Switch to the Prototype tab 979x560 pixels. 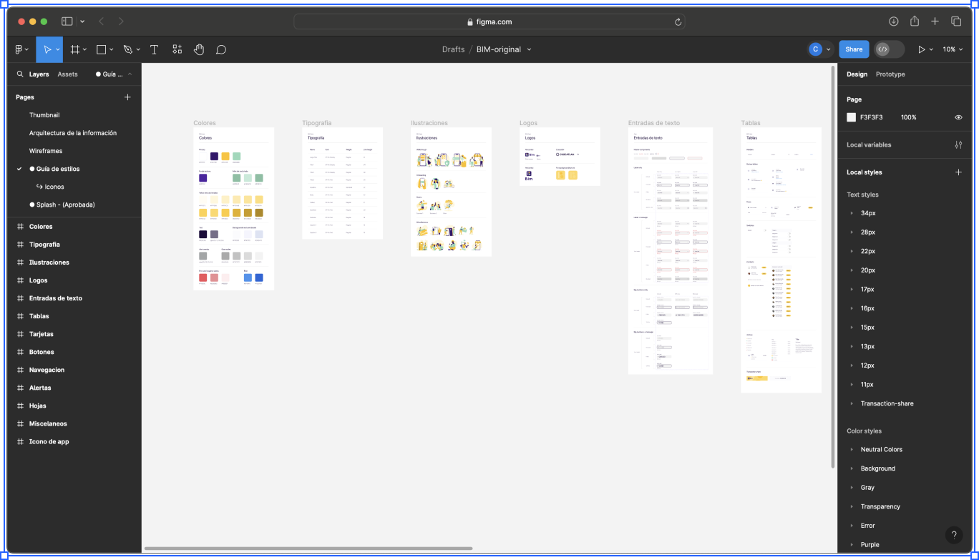[890, 74]
